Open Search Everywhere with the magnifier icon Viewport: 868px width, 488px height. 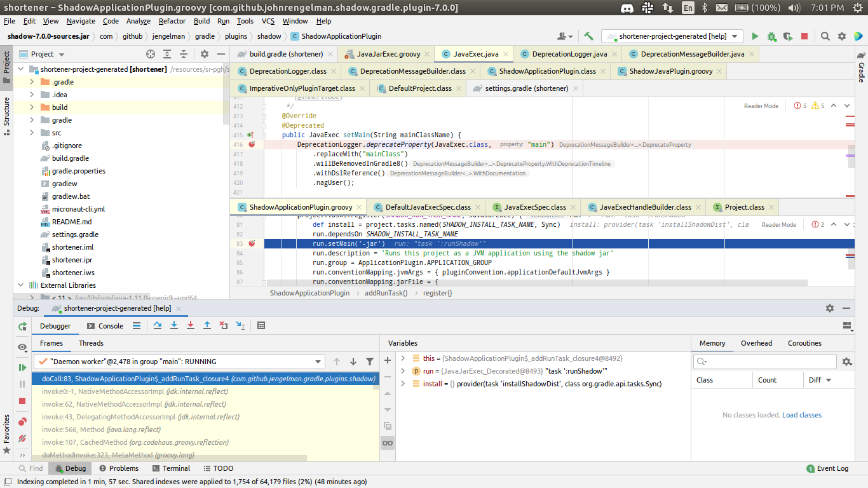[825, 36]
